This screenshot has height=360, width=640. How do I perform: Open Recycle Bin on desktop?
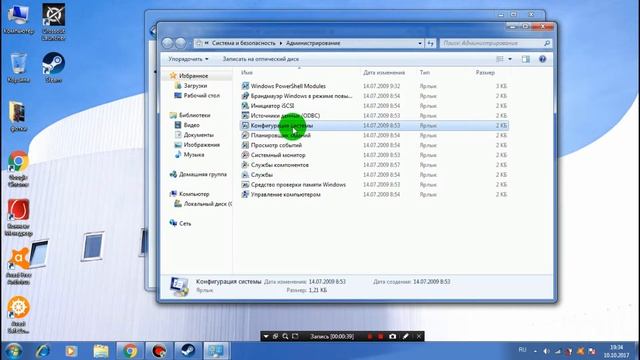pos(18,68)
